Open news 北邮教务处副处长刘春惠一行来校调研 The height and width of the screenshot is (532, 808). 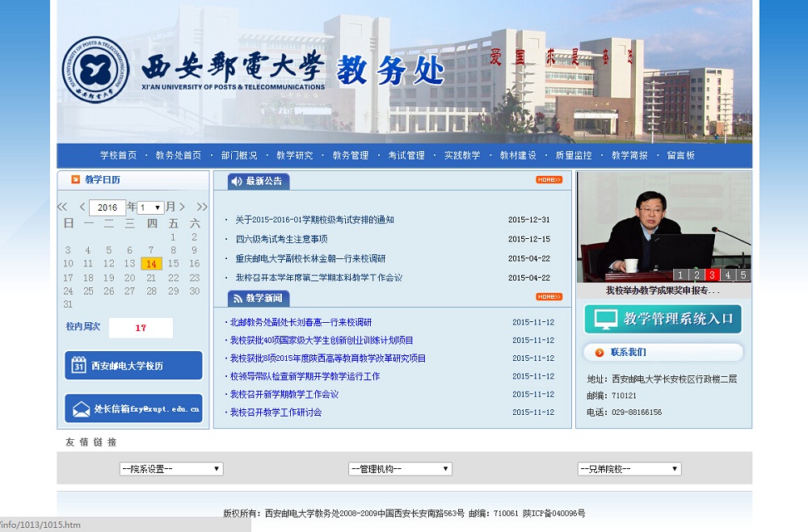tap(301, 322)
